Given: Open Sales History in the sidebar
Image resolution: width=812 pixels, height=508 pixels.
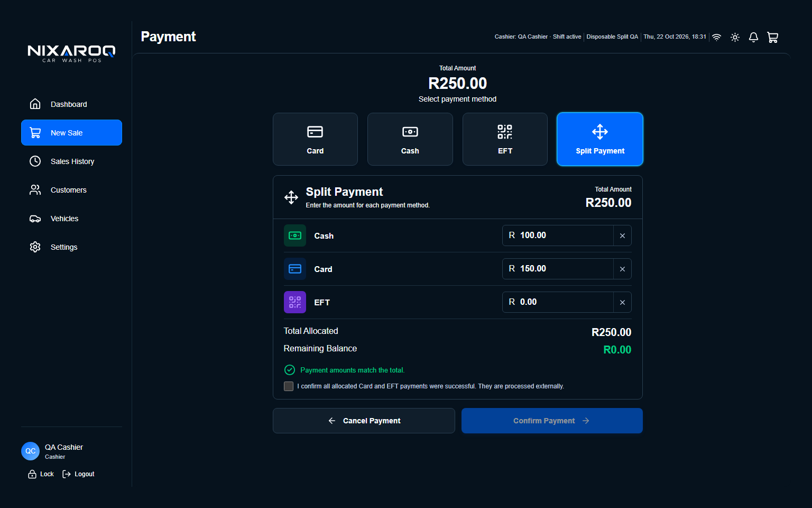Looking at the screenshot, I should click(71, 161).
